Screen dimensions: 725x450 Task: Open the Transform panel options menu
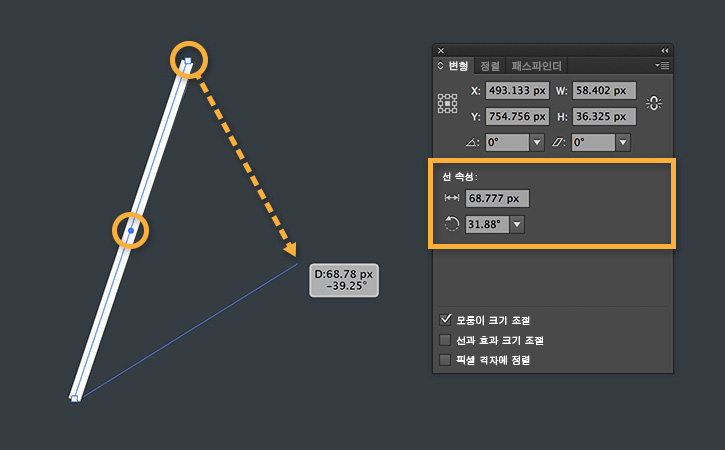tap(662, 65)
